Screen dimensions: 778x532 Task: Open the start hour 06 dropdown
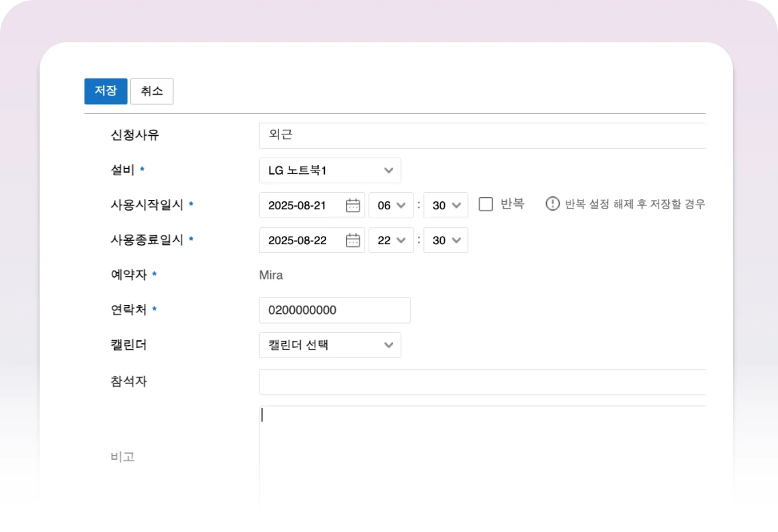[390, 205]
